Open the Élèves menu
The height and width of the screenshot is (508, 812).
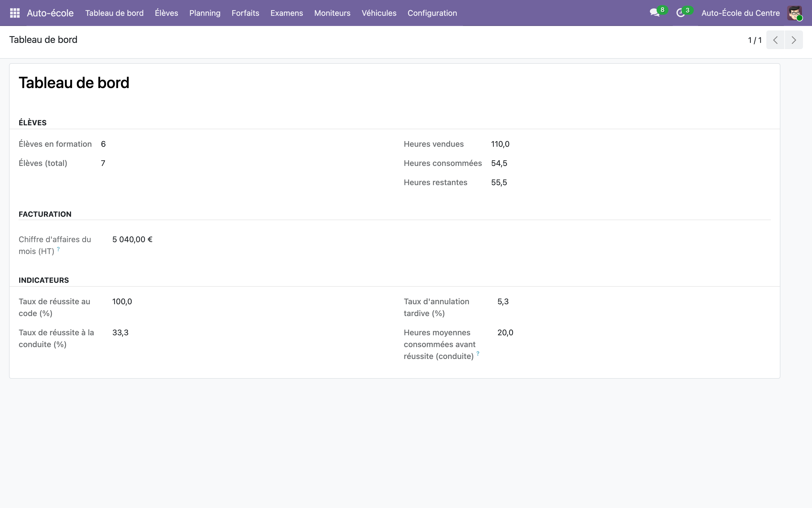(x=166, y=13)
